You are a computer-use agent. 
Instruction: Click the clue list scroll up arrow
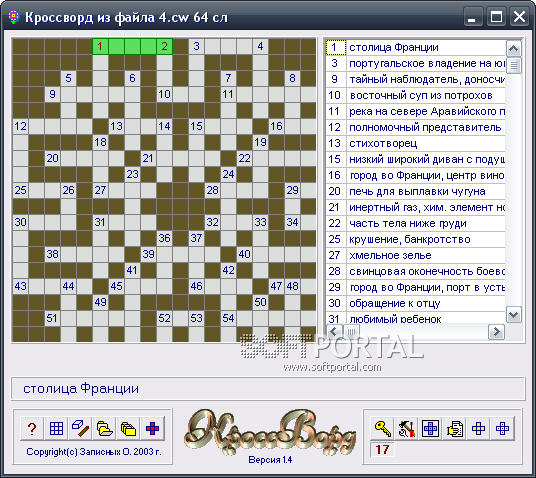(x=514, y=49)
